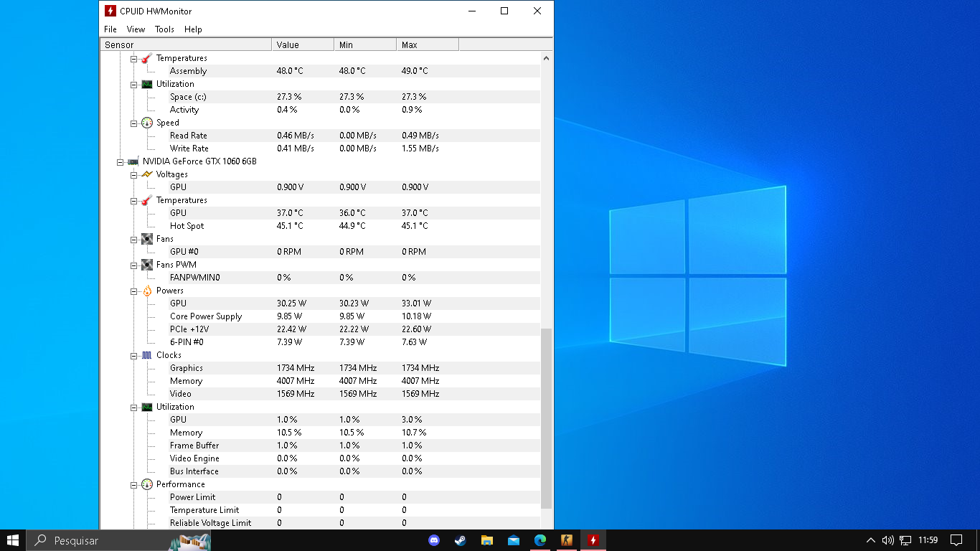This screenshot has width=980, height=551.
Task: Open the Windows Start menu
Action: [x=13, y=540]
